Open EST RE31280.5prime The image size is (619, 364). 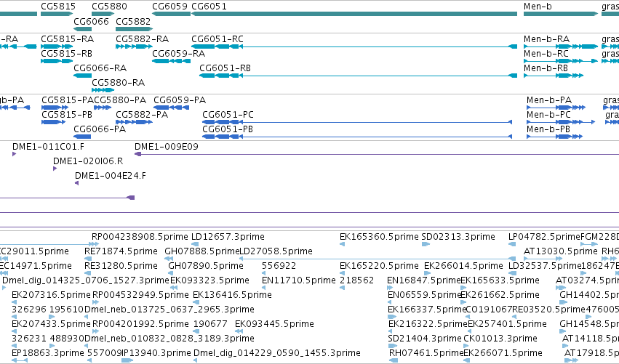(121, 266)
